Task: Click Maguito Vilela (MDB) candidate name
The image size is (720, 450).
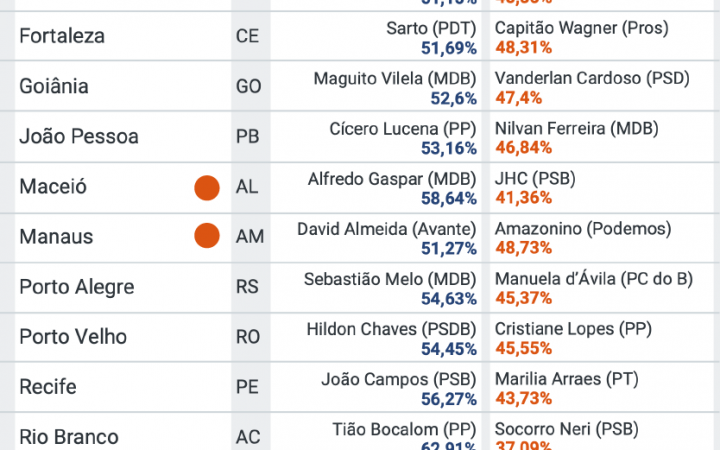Action: click(395, 78)
